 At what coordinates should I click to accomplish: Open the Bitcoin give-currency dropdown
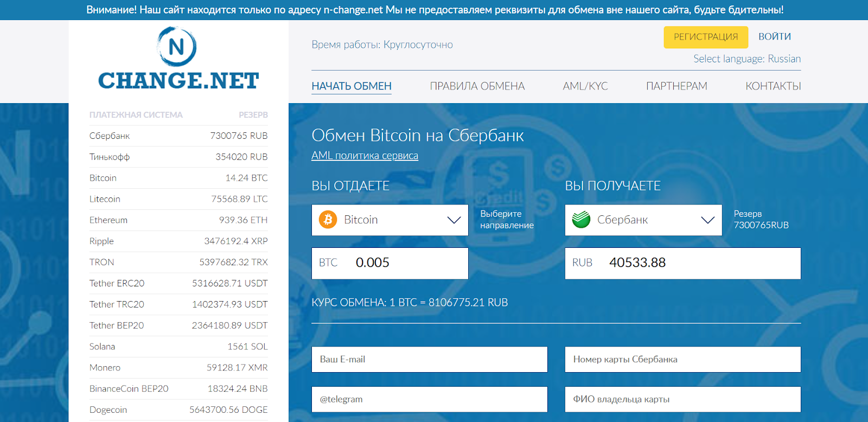390,220
